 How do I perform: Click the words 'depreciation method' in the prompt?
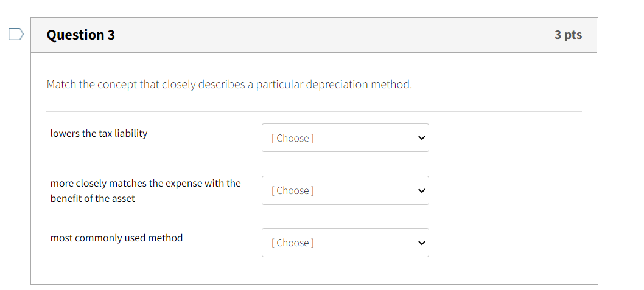pos(359,84)
